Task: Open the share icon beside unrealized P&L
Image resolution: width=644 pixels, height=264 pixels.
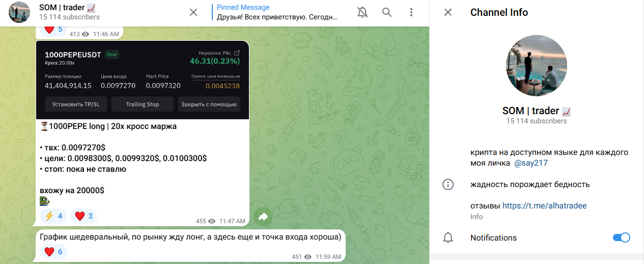Action: [237, 53]
